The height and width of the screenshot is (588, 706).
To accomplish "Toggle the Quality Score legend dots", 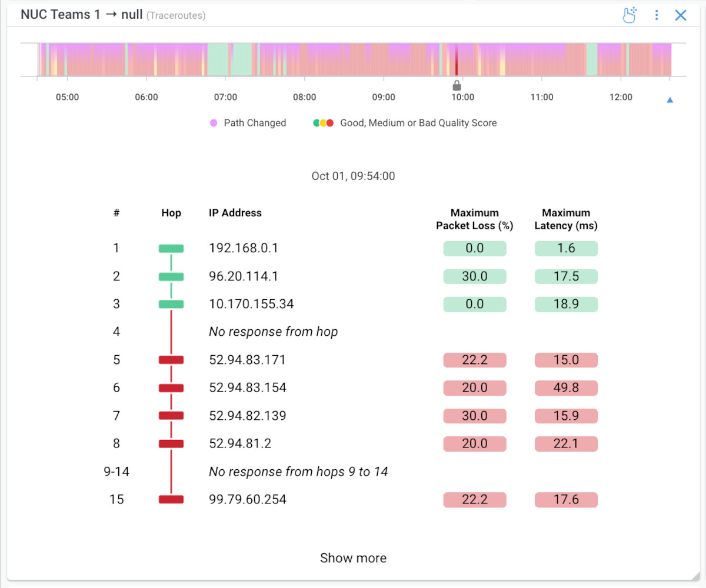I will tap(324, 123).
